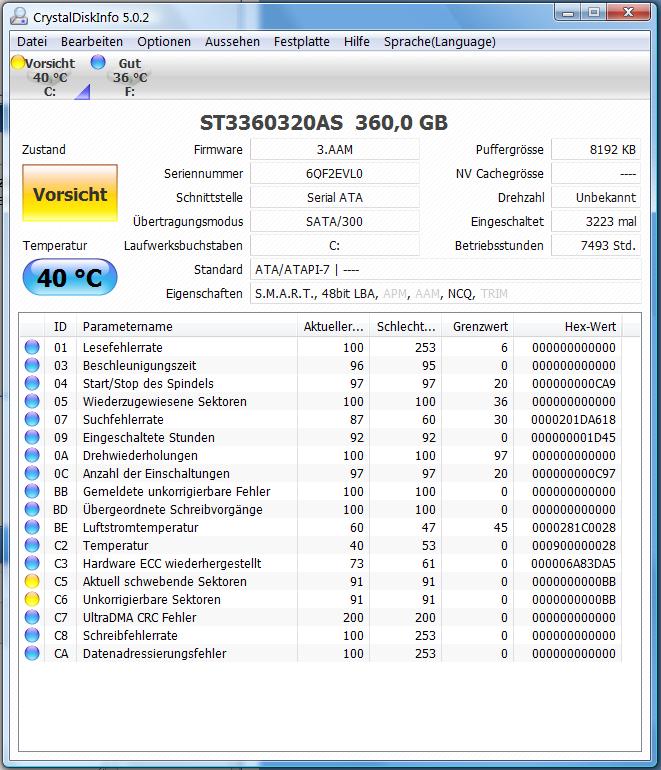
Task: Click status icon for Schreibfehlerrate
Action: [32, 635]
